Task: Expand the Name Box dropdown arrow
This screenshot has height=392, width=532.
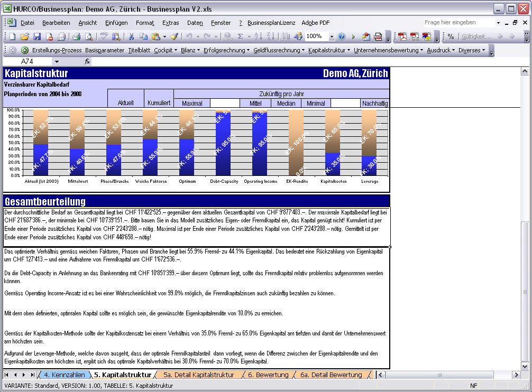Action: click(57, 62)
